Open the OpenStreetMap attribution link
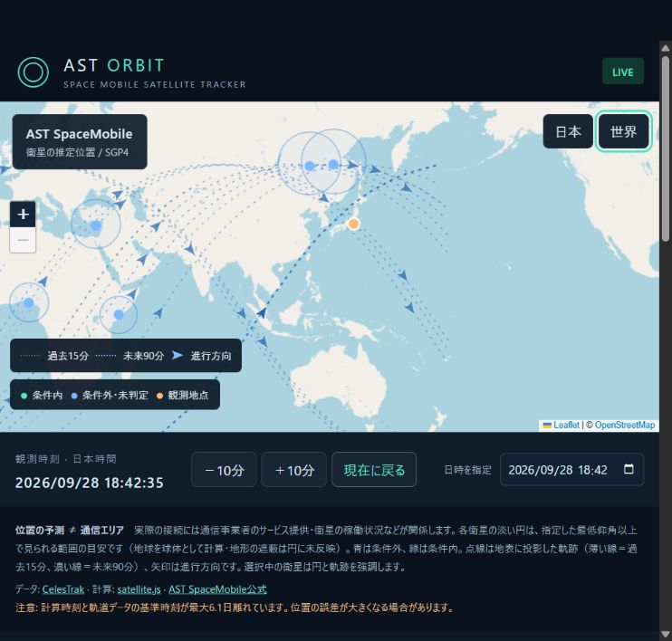 click(624, 425)
